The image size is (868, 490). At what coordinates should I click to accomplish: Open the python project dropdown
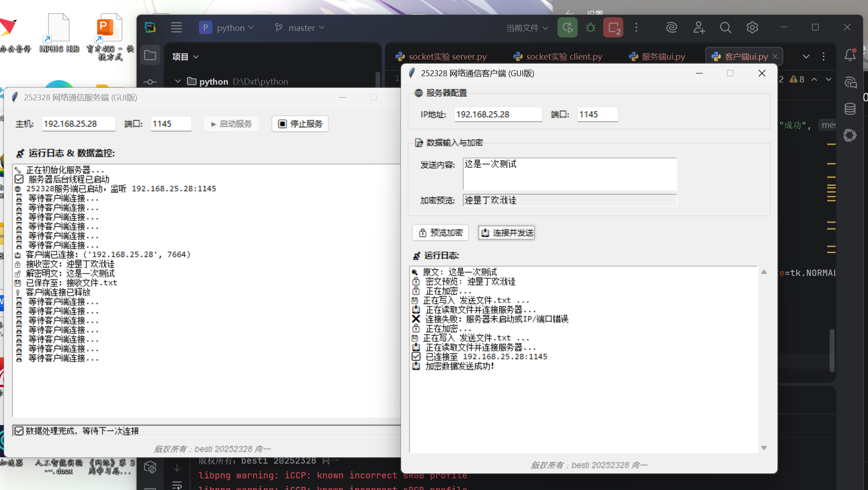point(226,27)
